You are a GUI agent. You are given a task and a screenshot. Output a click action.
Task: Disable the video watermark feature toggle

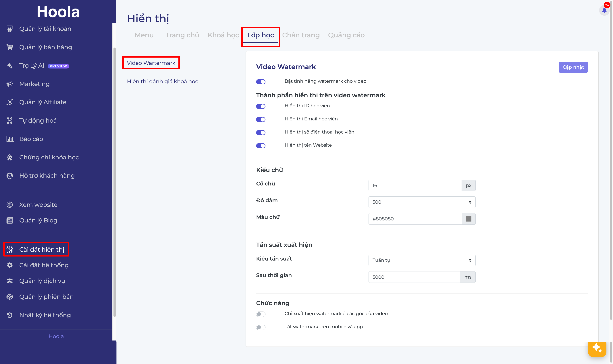pyautogui.click(x=261, y=82)
